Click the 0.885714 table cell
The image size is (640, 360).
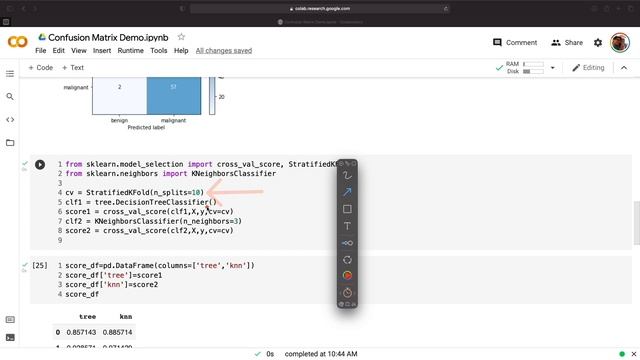coord(118,332)
